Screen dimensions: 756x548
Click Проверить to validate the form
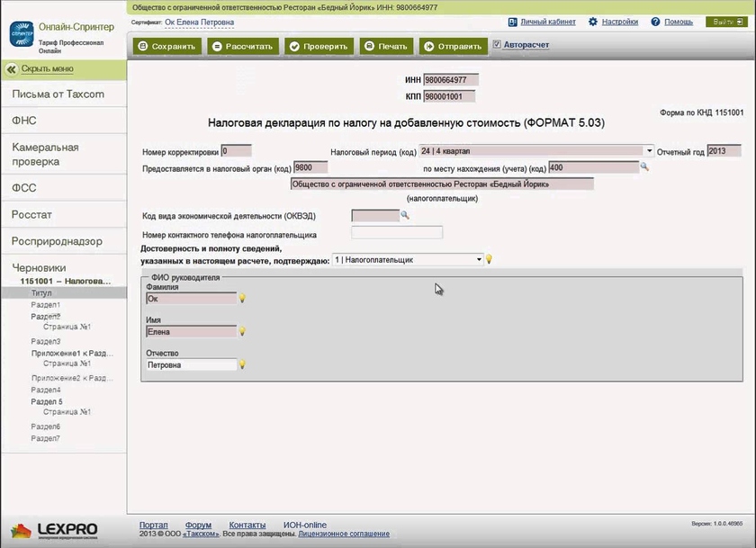[319, 46]
